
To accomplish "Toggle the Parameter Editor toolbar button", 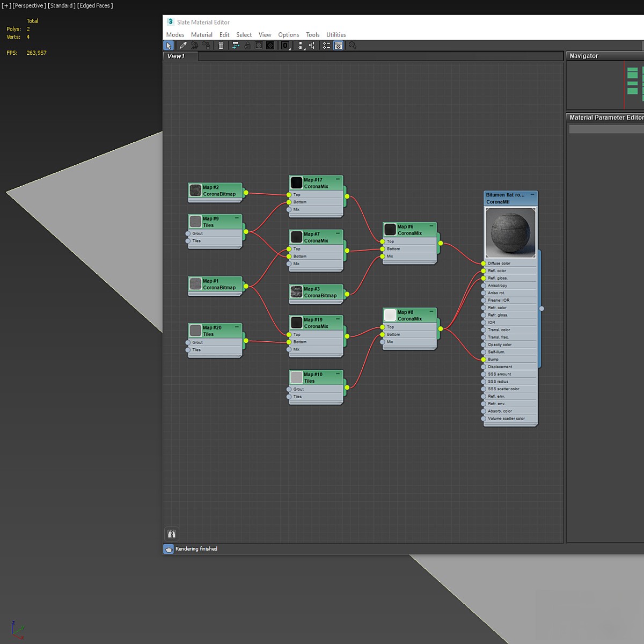I will [338, 46].
